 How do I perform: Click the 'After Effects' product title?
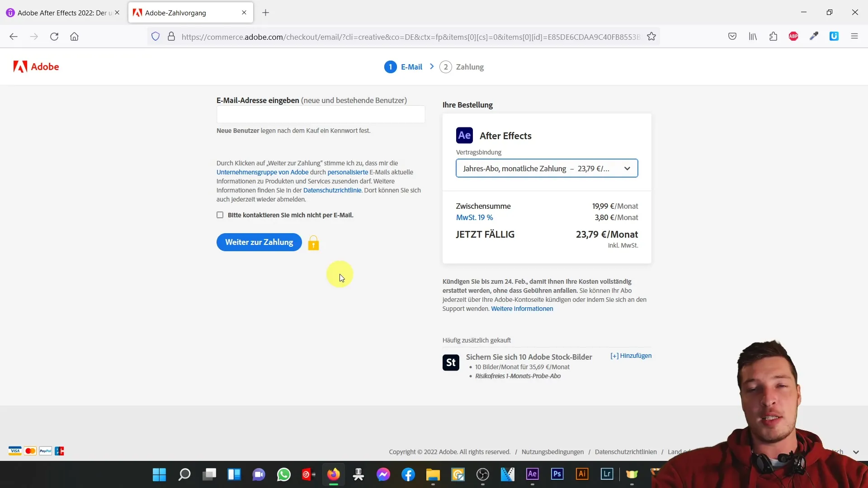[505, 136]
